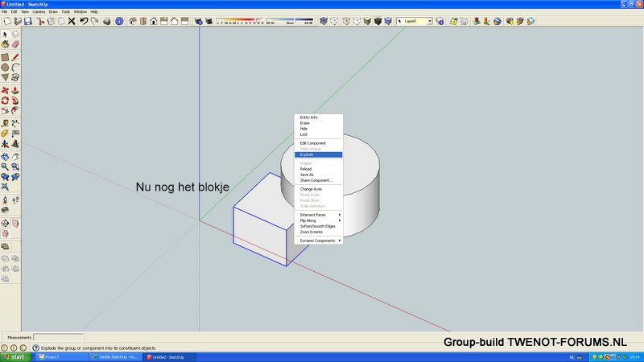The width and height of the screenshot is (644, 362).
Task: Choose the Text label tool
Action: tap(15, 134)
